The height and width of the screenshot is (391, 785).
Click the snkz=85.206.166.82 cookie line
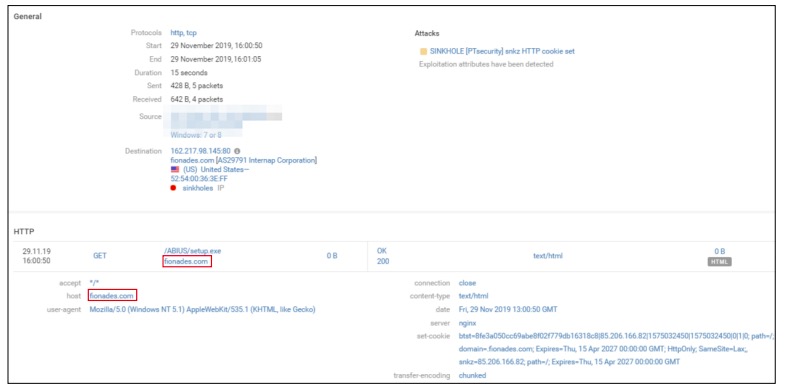(569, 362)
